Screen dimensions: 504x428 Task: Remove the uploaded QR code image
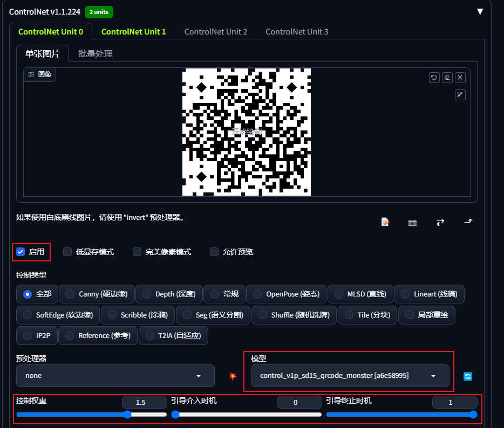(460, 78)
